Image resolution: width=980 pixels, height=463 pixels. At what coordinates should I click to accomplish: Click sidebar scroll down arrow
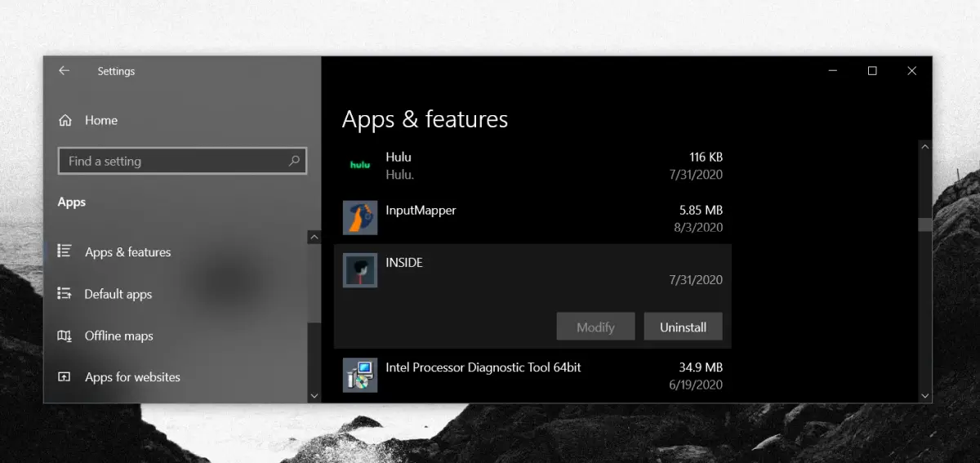pos(314,395)
